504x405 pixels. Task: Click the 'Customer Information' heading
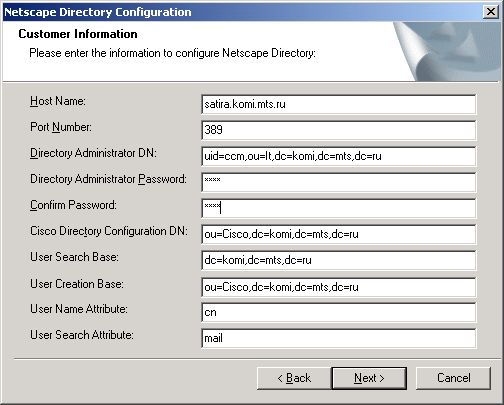tap(78, 34)
